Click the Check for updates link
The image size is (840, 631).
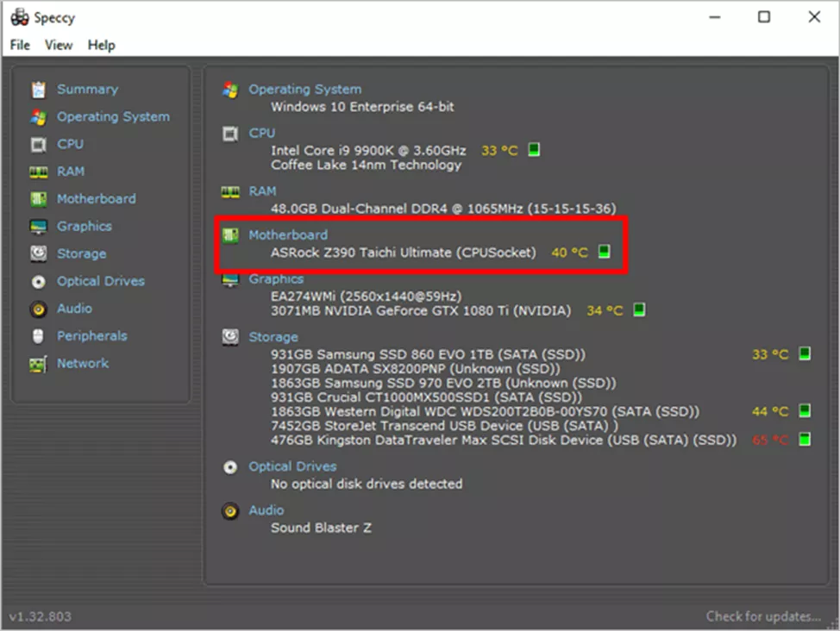click(762, 615)
